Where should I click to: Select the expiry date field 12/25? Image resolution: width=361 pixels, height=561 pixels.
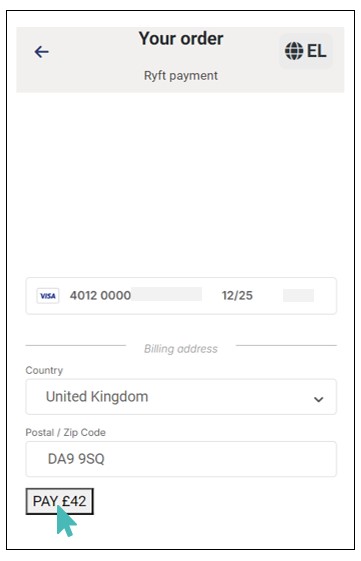point(237,296)
